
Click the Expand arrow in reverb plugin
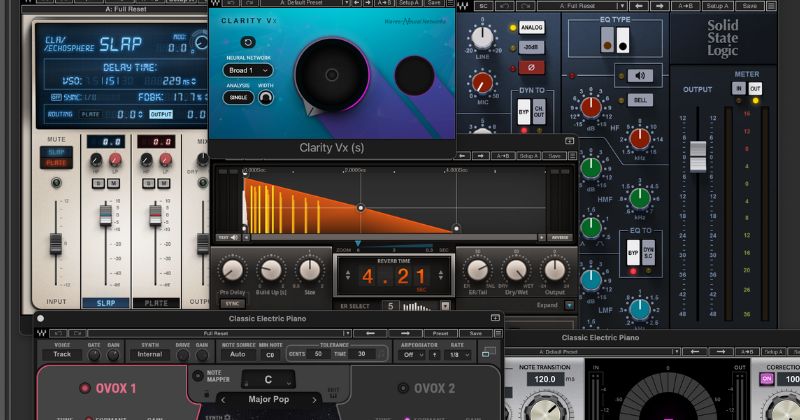569,305
